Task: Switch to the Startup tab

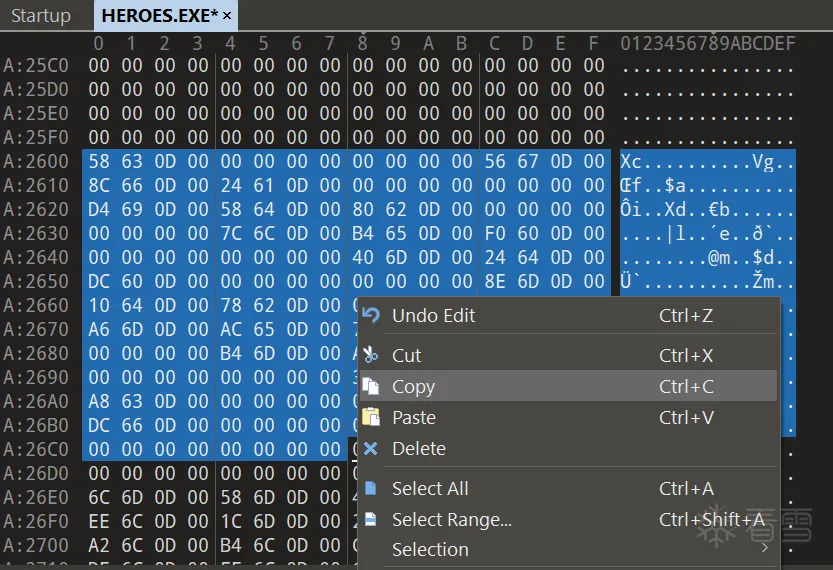Action: point(41,15)
